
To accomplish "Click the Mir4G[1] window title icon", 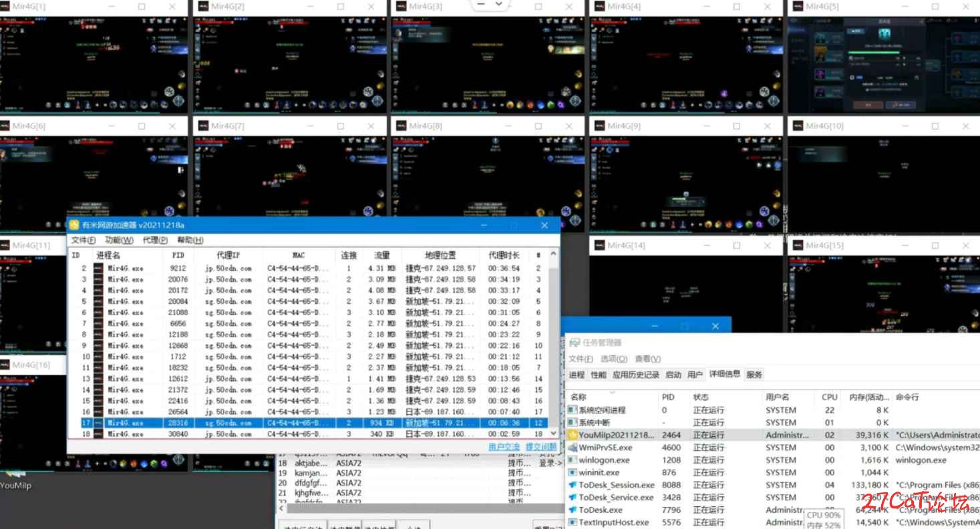I will point(5,6).
